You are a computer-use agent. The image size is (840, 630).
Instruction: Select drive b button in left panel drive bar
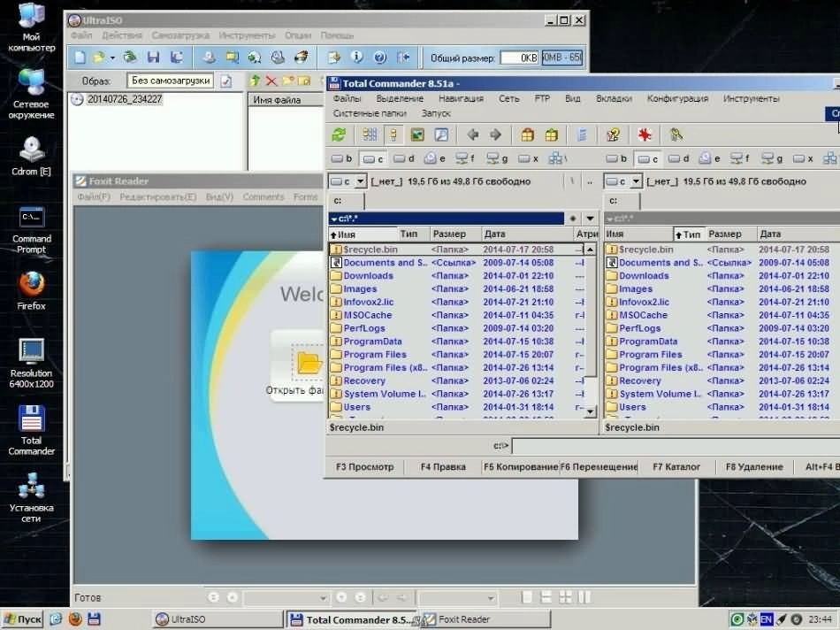pos(341,158)
